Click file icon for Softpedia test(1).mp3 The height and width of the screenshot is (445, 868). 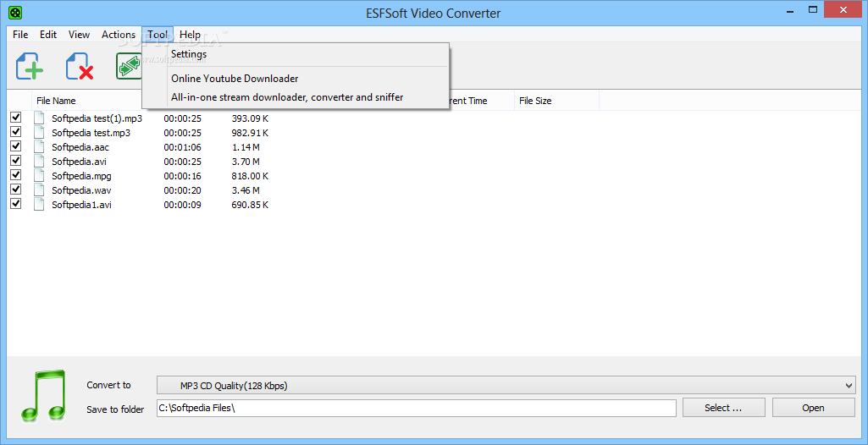click(x=39, y=118)
